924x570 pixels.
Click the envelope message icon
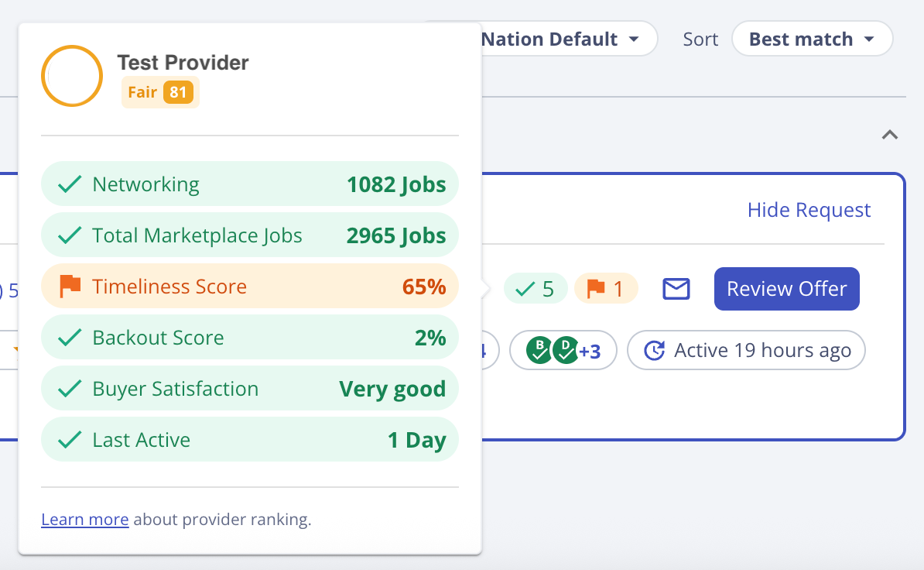676,289
